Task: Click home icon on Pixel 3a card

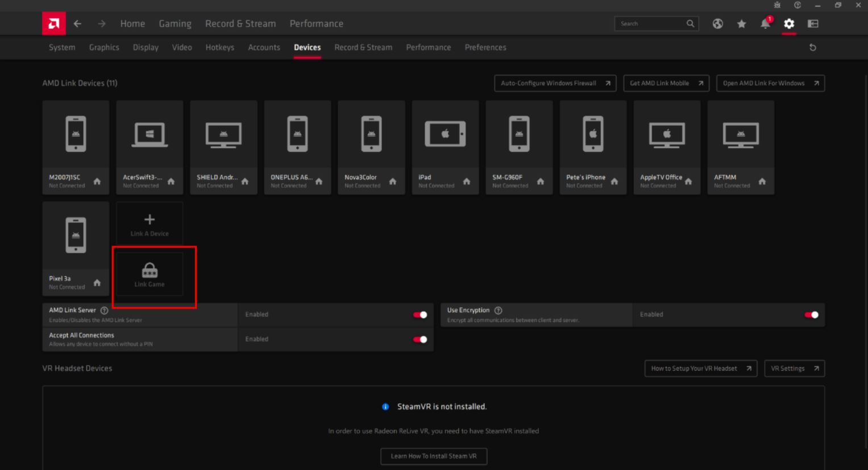Action: pos(97,283)
